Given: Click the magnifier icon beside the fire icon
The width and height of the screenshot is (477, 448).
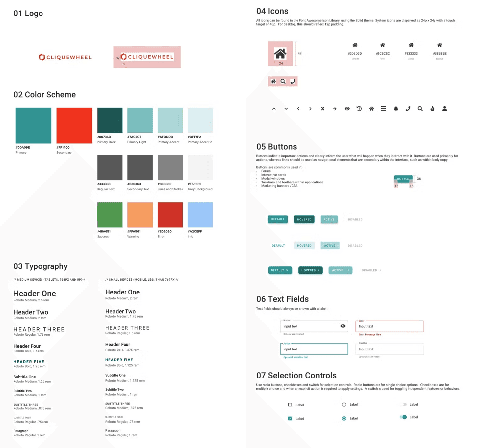Looking at the screenshot, I should (420, 109).
